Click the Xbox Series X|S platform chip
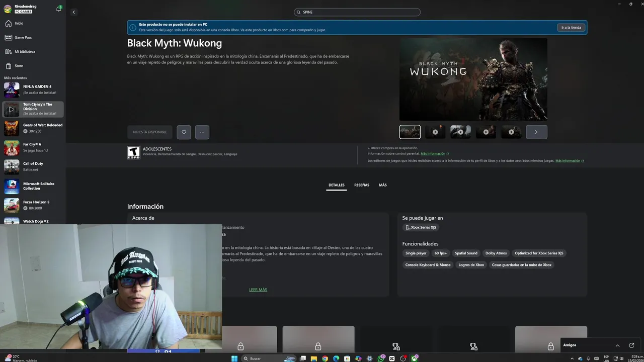Viewport: 644px width, 362px height. 421,227
